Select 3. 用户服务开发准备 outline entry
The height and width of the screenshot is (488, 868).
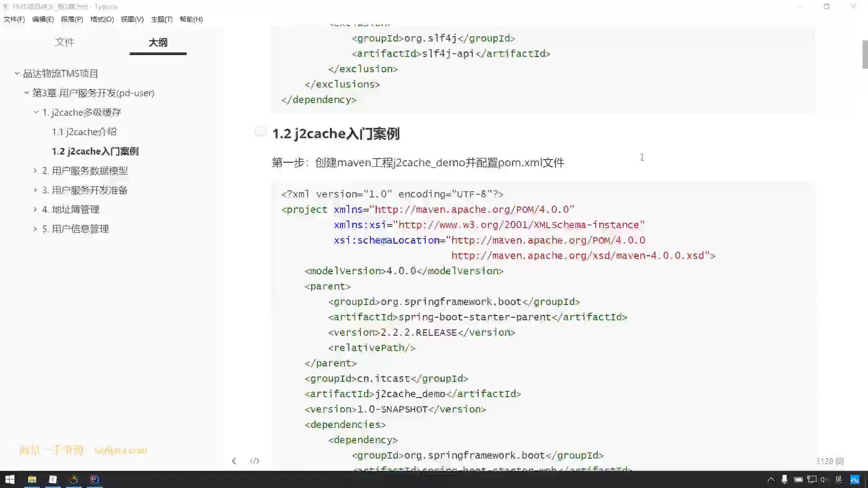(85, 190)
